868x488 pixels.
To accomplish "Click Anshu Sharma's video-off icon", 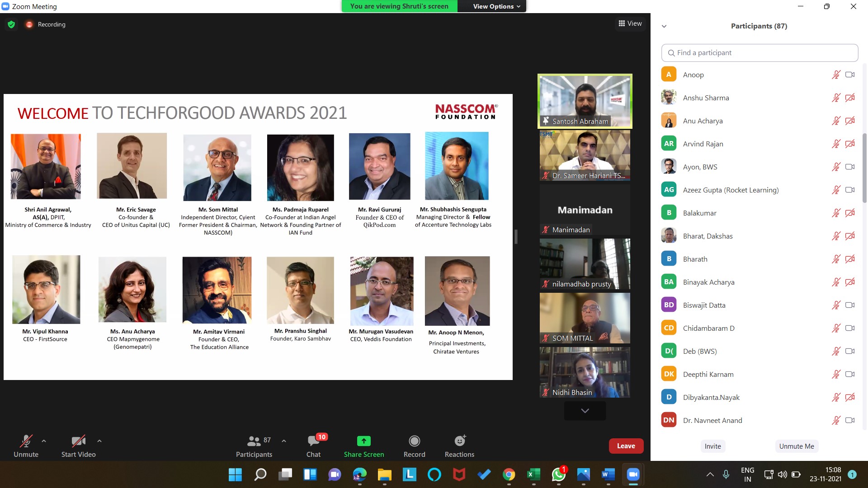I will 850,98.
